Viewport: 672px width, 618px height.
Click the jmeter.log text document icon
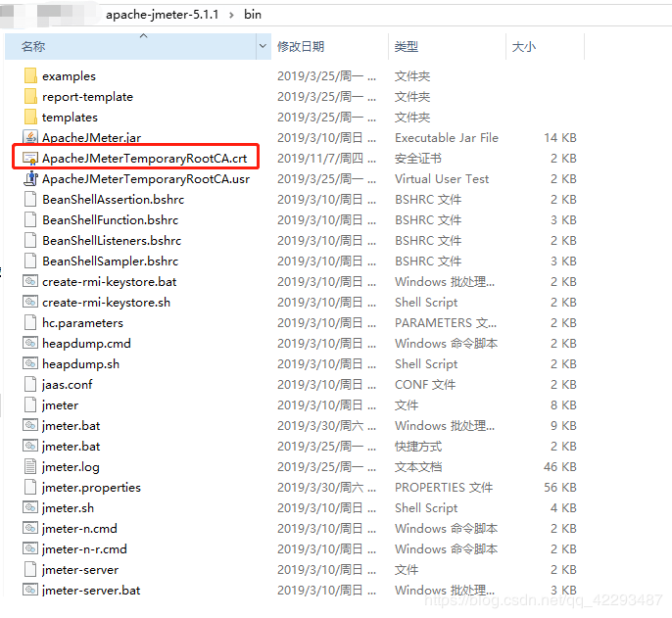pyautogui.click(x=30, y=467)
